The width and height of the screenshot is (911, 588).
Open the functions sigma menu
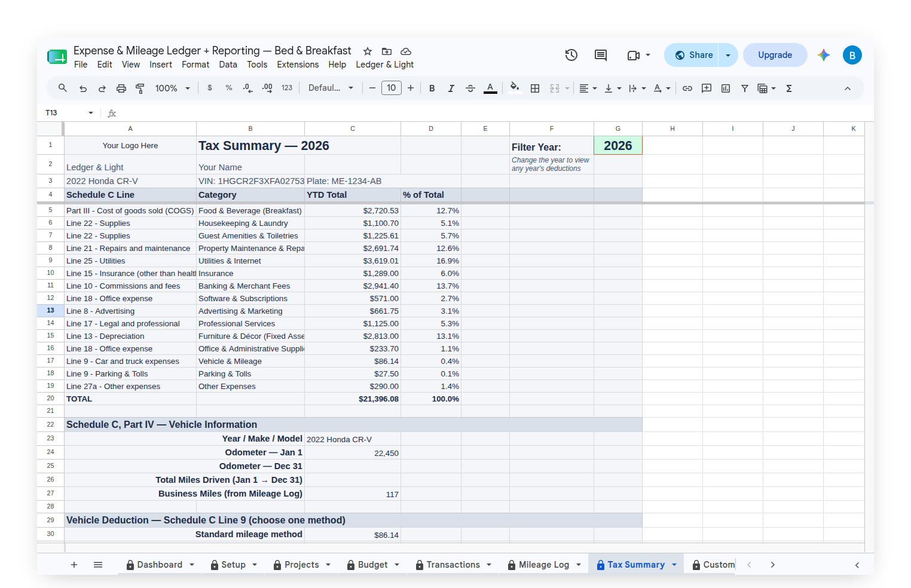click(789, 88)
